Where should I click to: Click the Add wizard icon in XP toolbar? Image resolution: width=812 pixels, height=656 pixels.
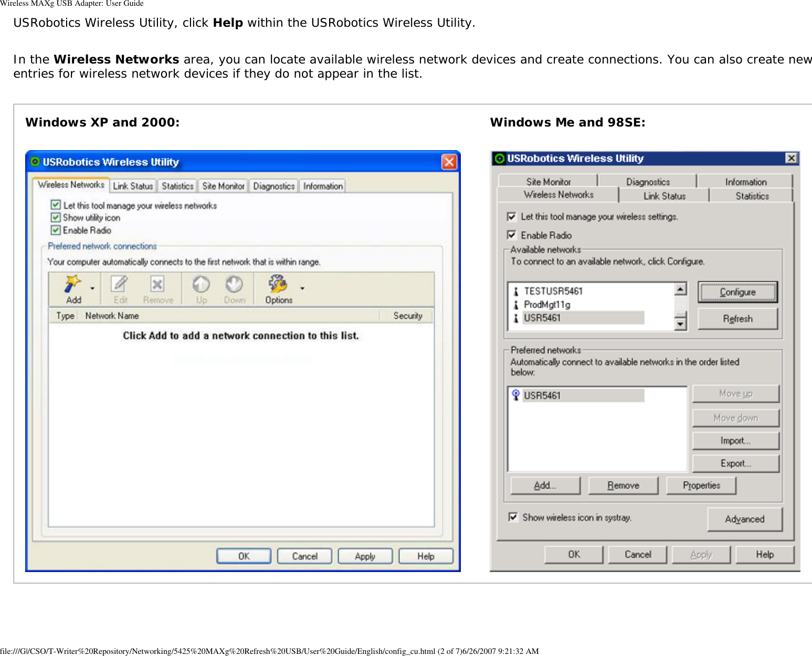point(72,284)
